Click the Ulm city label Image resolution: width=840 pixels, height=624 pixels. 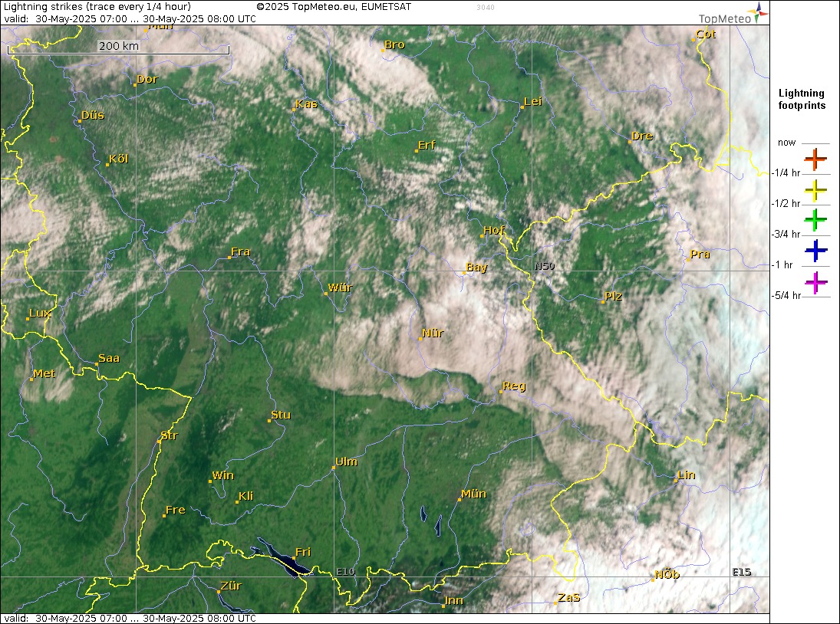point(346,461)
